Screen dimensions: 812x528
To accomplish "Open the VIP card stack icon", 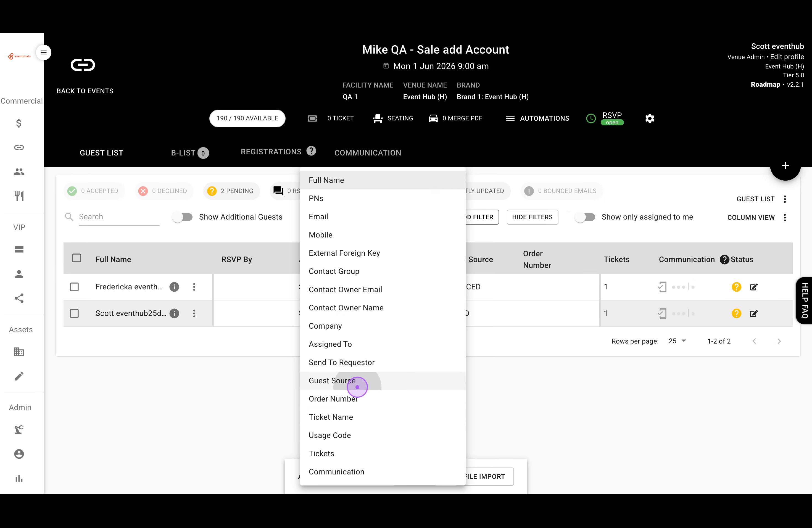I will [x=19, y=249].
